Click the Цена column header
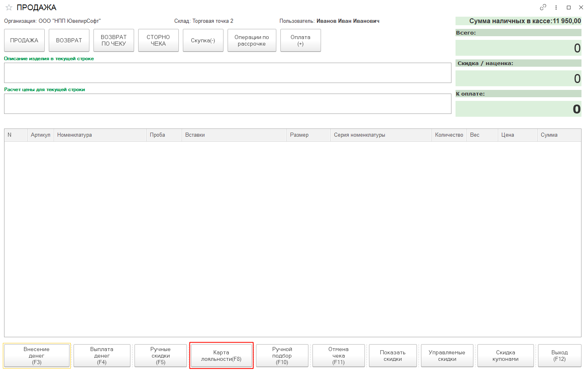The image size is (588, 371). 518,135
